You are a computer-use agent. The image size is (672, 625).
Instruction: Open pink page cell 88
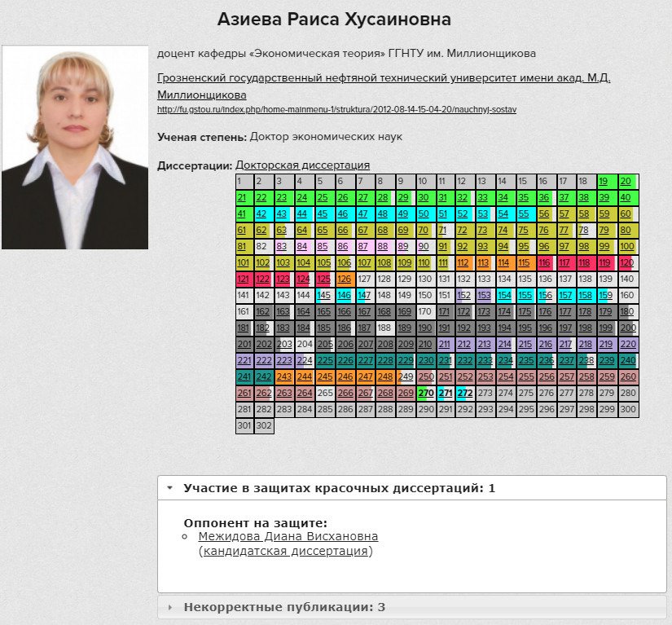click(385, 246)
